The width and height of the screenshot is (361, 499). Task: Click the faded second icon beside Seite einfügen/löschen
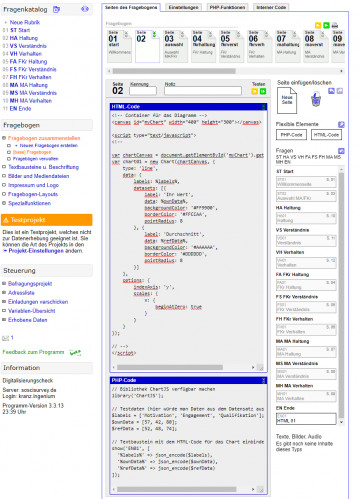340,91
